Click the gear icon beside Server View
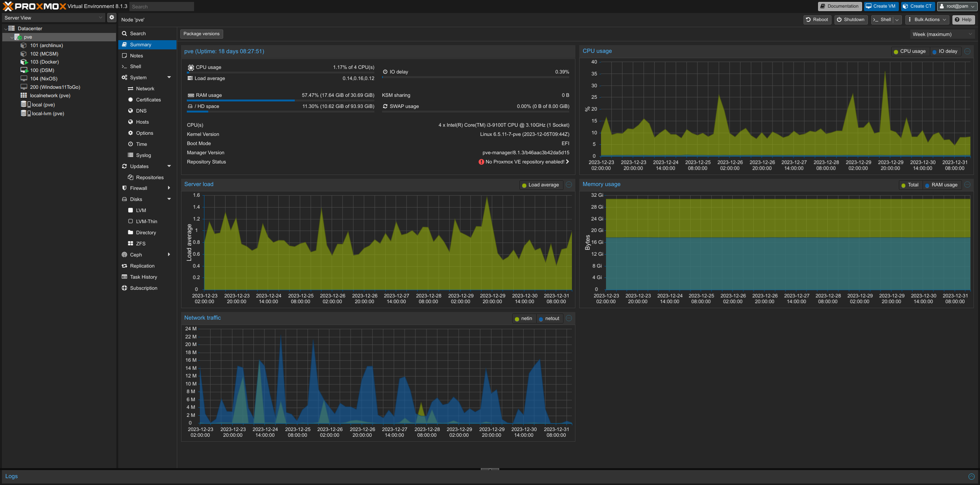 pyautogui.click(x=111, y=18)
